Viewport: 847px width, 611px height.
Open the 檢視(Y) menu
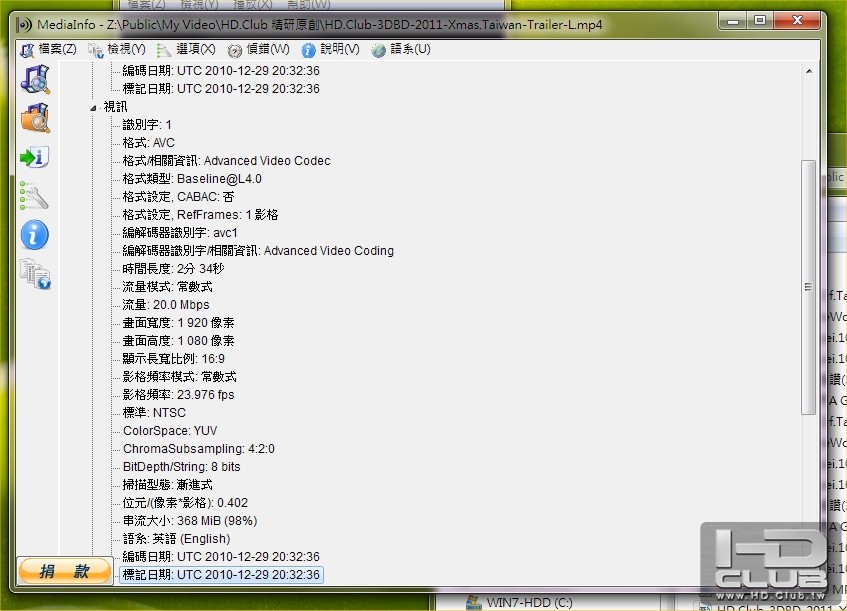coord(117,49)
